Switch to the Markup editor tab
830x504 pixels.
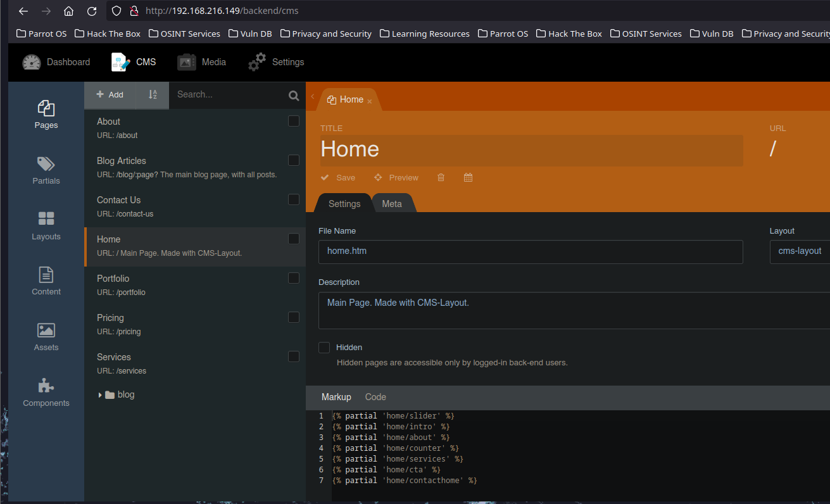(336, 397)
